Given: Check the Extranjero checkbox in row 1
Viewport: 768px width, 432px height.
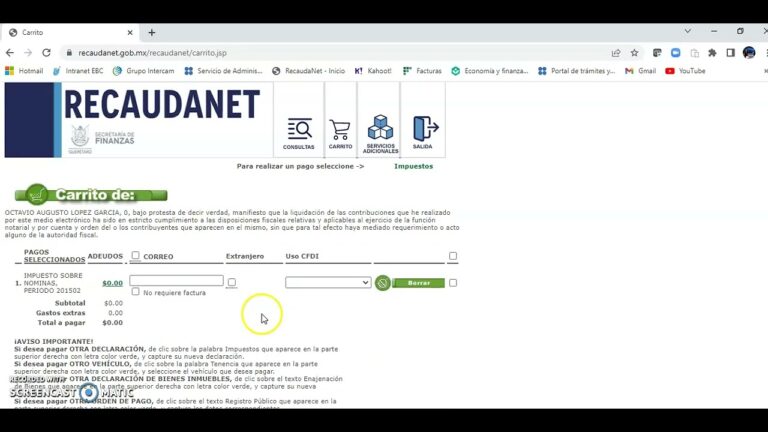Looking at the screenshot, I should tap(232, 282).
